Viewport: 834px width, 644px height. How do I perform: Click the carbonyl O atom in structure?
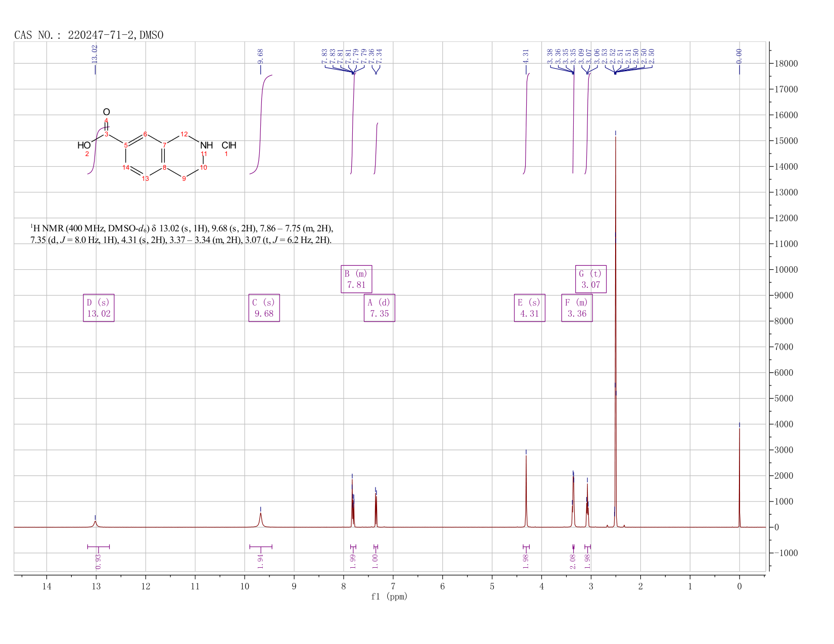click(106, 112)
